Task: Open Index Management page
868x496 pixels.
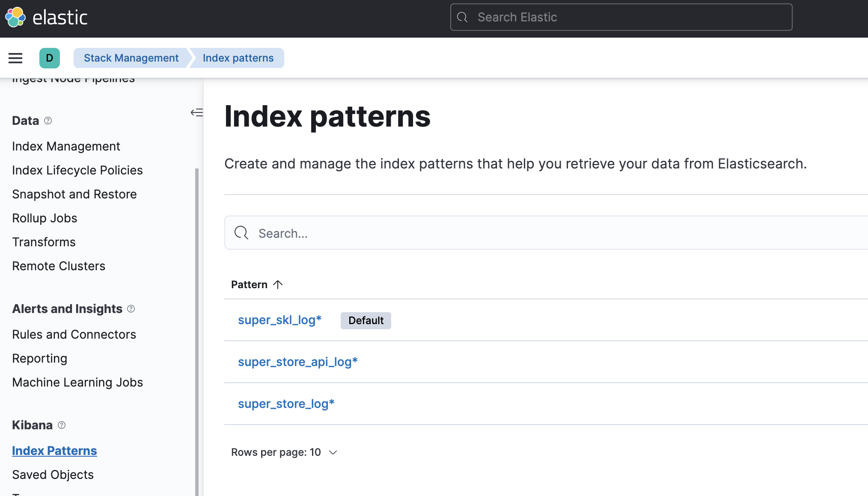Action: click(66, 146)
